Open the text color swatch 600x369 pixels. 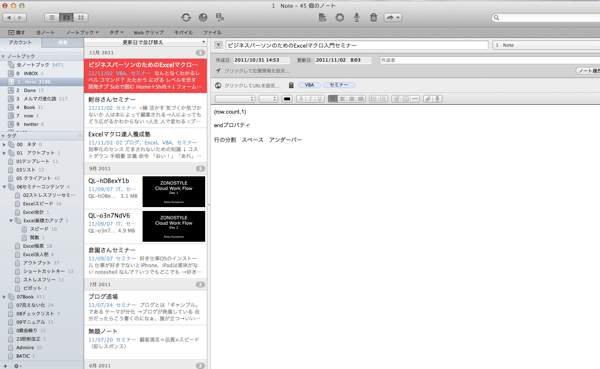pyautogui.click(x=287, y=99)
